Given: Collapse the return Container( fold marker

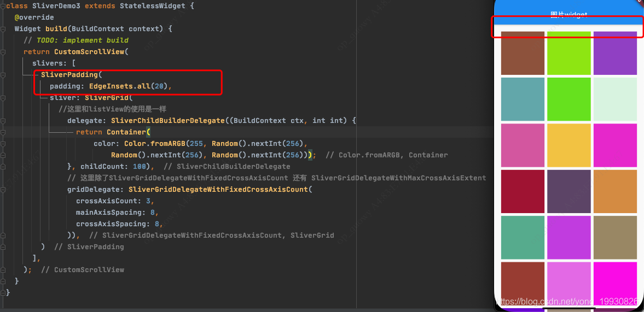Looking at the screenshot, I should [3, 132].
